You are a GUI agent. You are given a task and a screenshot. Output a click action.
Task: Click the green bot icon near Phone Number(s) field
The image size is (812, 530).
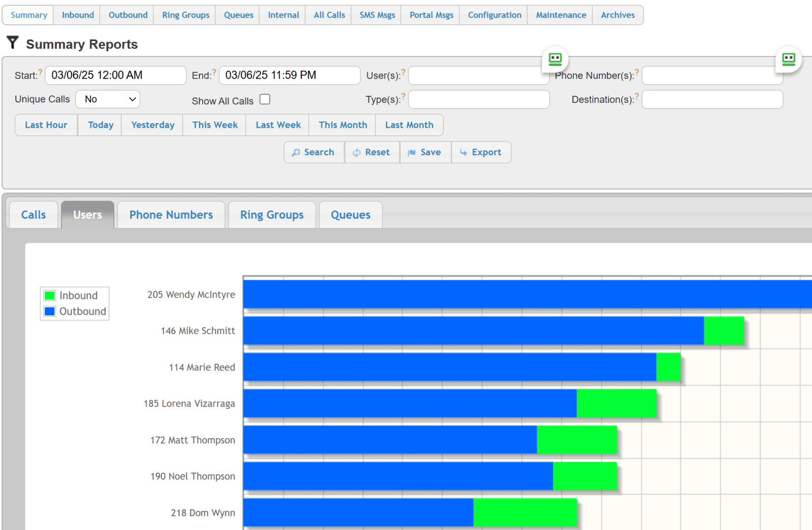pos(789,59)
